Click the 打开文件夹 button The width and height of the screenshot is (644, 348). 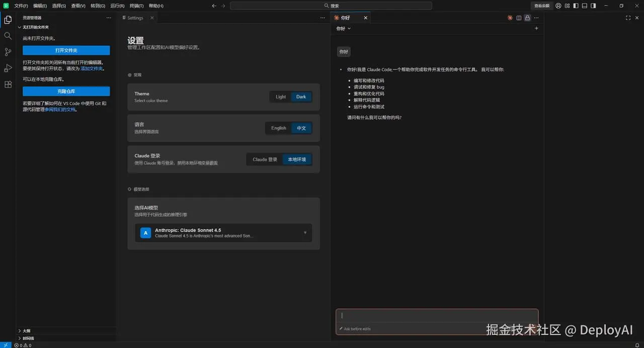(x=66, y=50)
